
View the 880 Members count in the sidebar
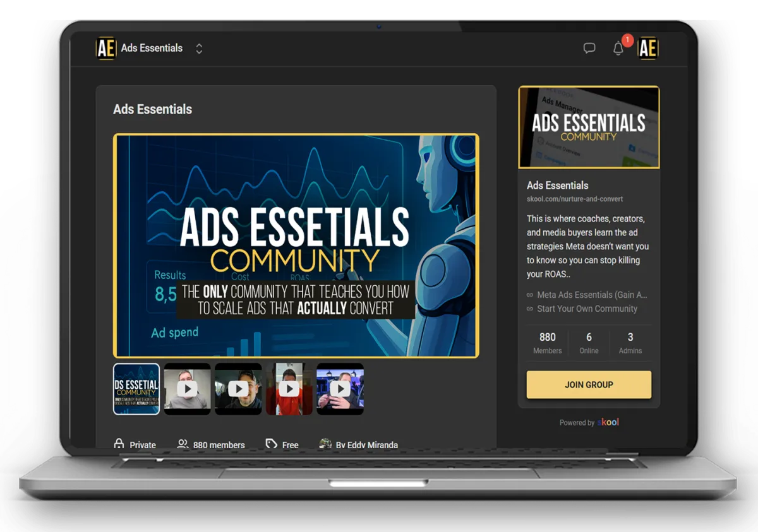(x=548, y=343)
